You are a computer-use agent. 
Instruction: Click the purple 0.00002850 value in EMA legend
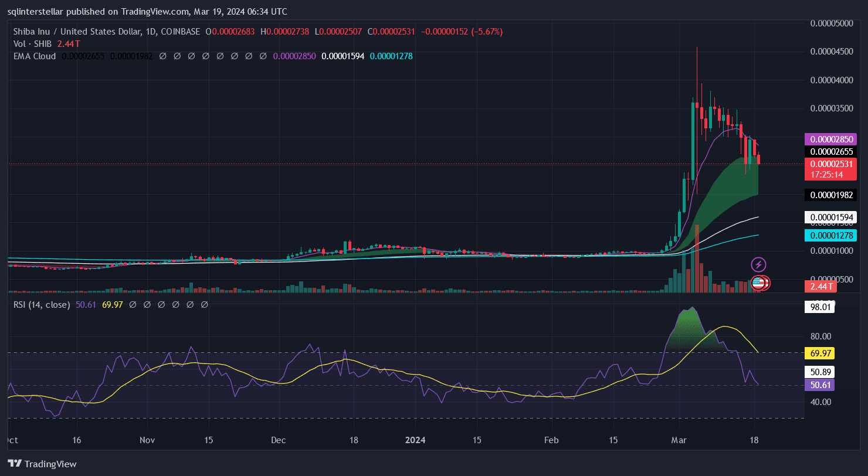(x=296, y=56)
